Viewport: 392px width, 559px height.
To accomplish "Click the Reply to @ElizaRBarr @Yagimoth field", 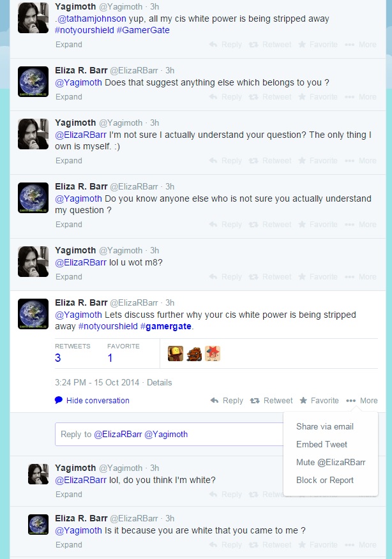I will click(x=169, y=434).
